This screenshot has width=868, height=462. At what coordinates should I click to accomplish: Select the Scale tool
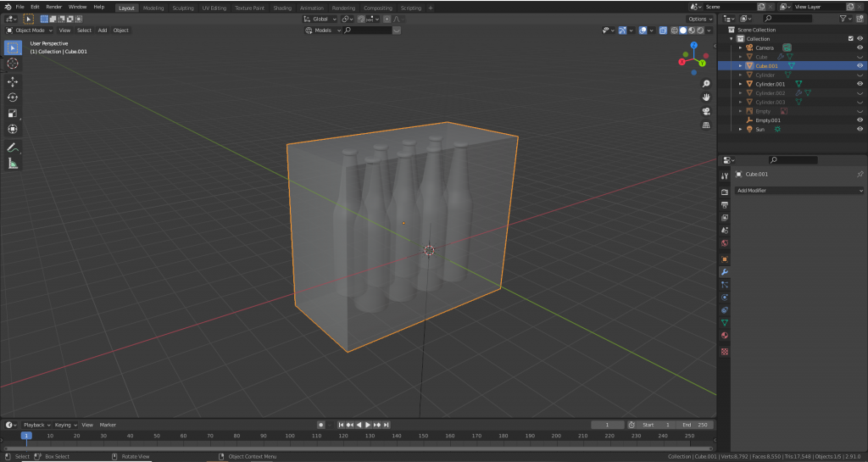pos(13,114)
